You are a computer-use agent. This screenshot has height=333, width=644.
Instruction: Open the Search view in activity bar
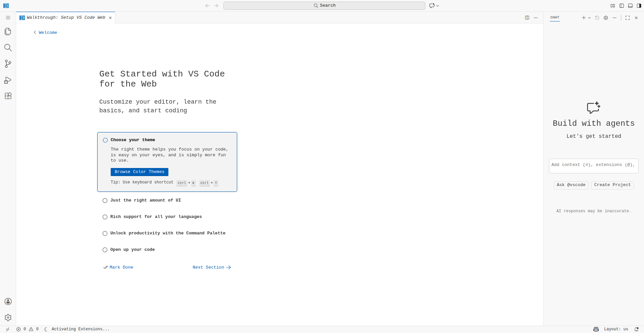click(x=8, y=48)
